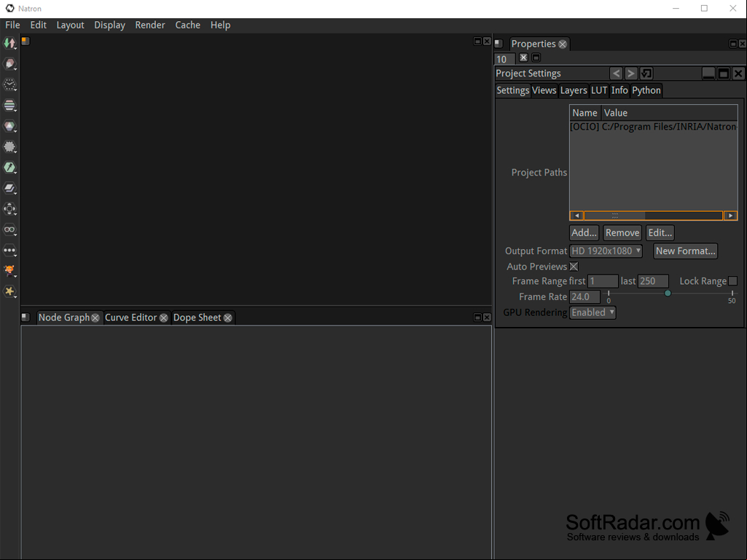Click the Properties pane layout icon
Image resolution: width=747 pixels, height=560 pixels.
(498, 44)
